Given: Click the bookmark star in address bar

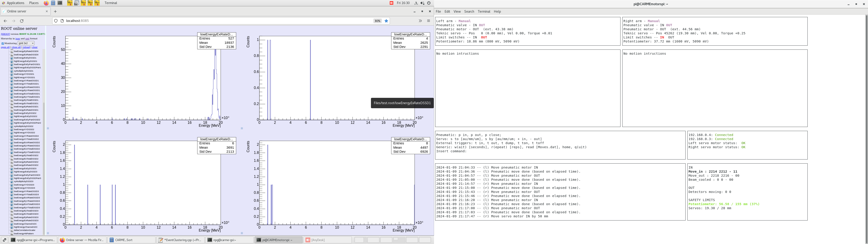Looking at the screenshot, I should 387,21.
